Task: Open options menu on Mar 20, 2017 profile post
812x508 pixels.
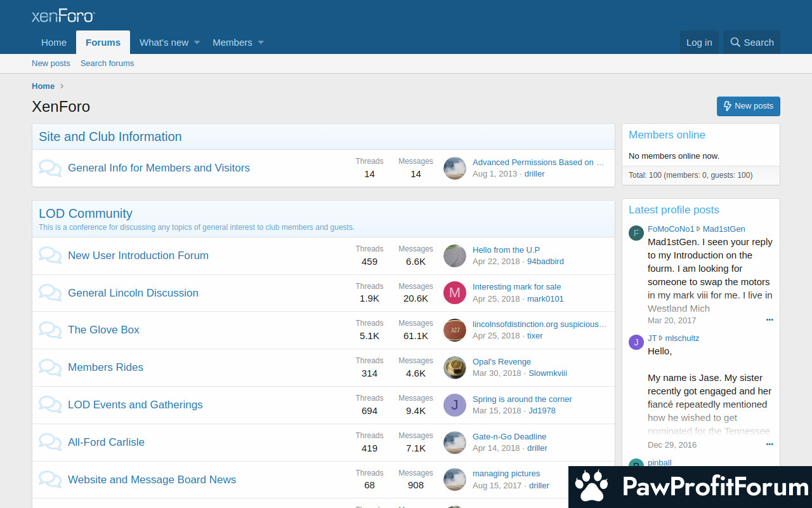Action: coord(769,320)
